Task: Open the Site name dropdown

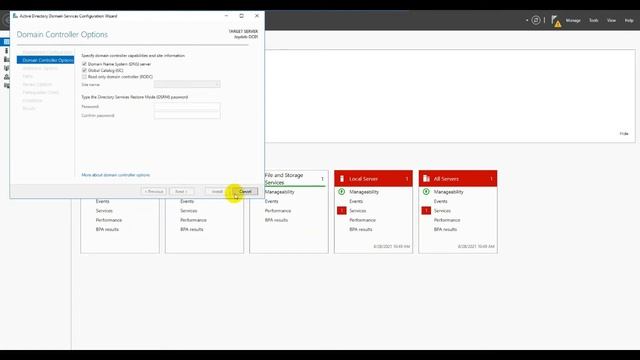Action: tap(187, 84)
